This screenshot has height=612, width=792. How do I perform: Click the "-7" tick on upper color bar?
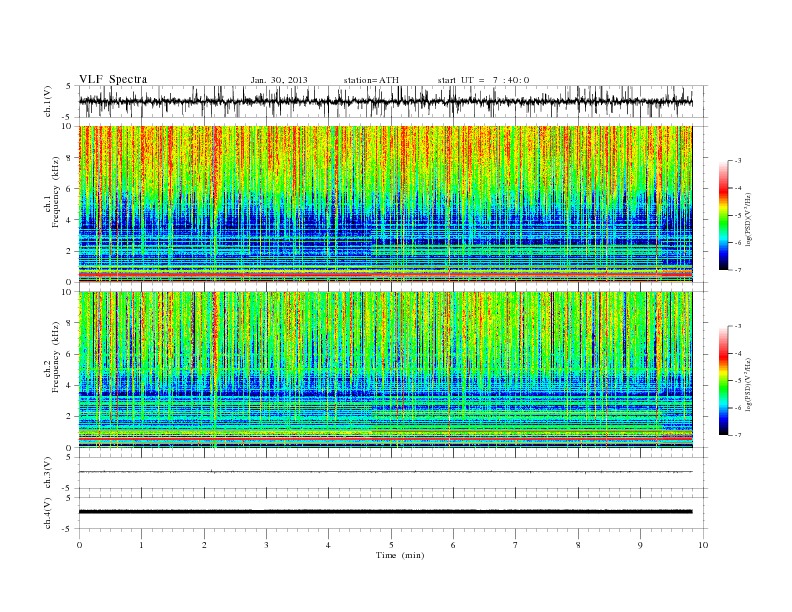tap(737, 270)
